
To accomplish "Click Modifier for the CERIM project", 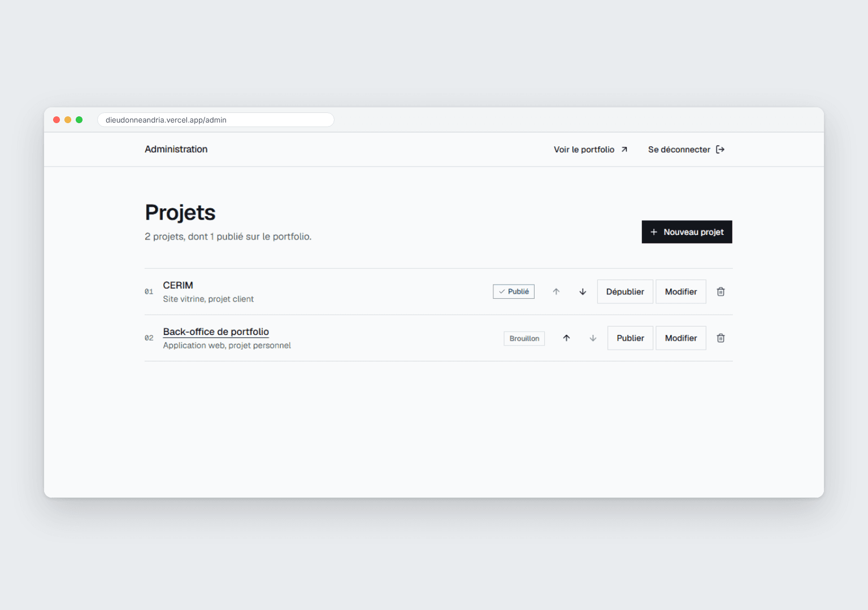I will (681, 291).
